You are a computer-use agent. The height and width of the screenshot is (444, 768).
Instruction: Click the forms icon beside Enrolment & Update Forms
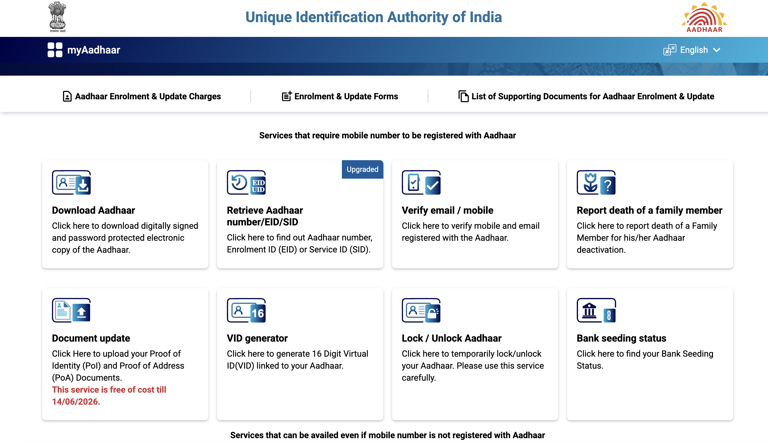pyautogui.click(x=287, y=96)
